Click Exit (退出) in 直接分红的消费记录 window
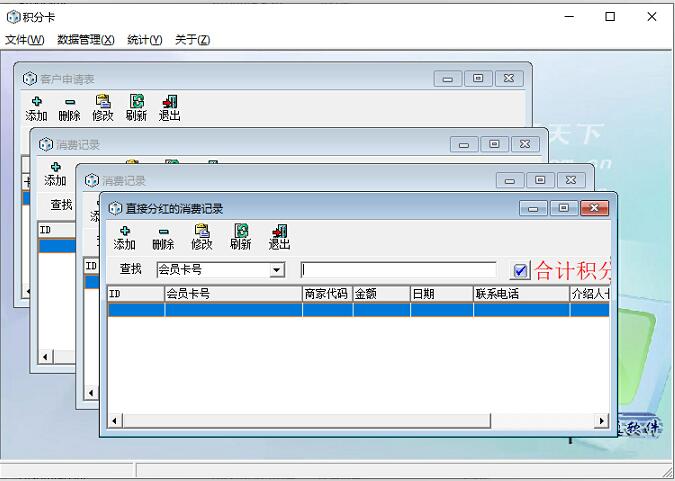 pyautogui.click(x=279, y=238)
